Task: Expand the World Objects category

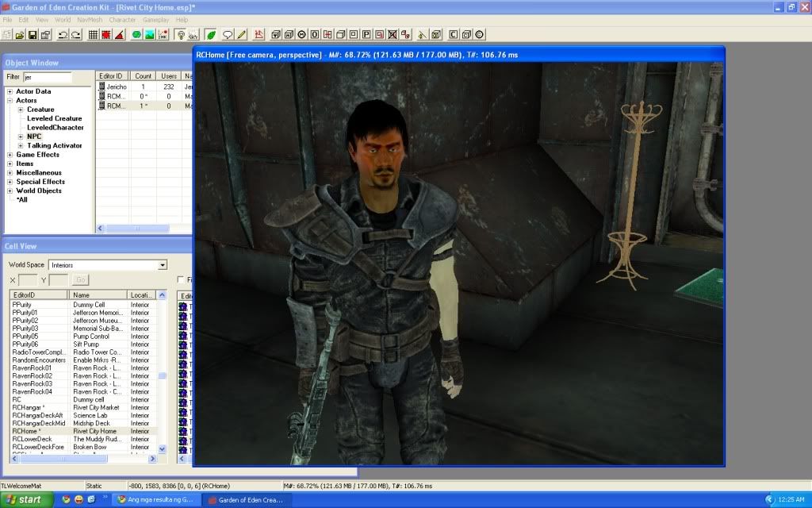Action: pyautogui.click(x=10, y=190)
